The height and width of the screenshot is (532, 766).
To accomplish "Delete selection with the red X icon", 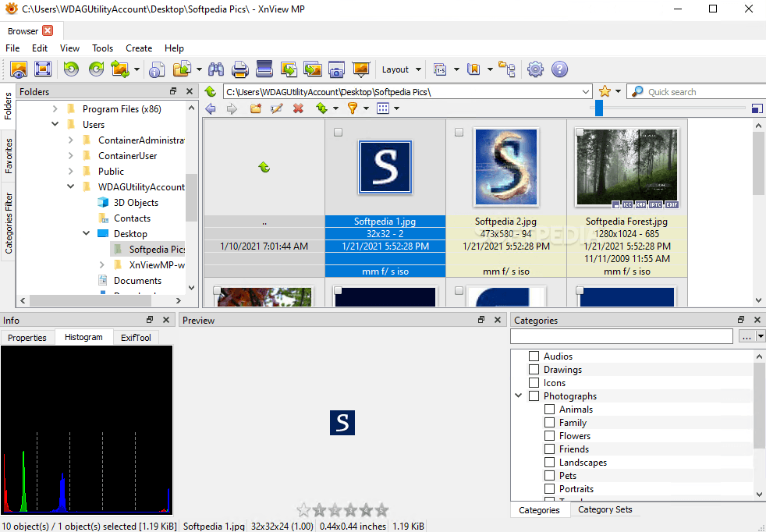I will point(297,108).
